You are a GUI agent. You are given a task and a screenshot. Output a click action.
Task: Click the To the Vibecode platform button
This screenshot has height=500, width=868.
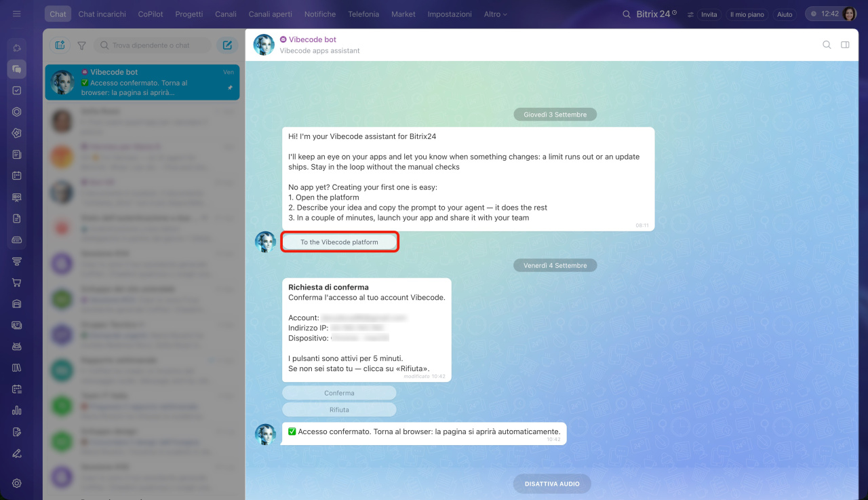click(x=339, y=242)
